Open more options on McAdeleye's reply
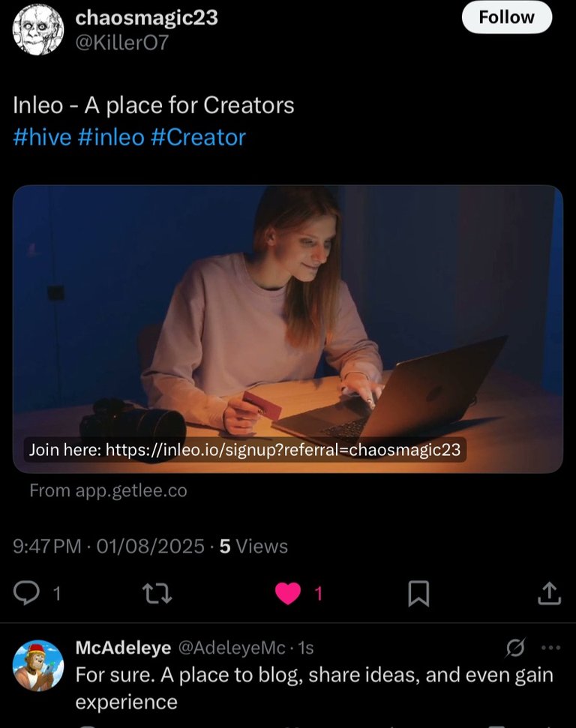 550,648
